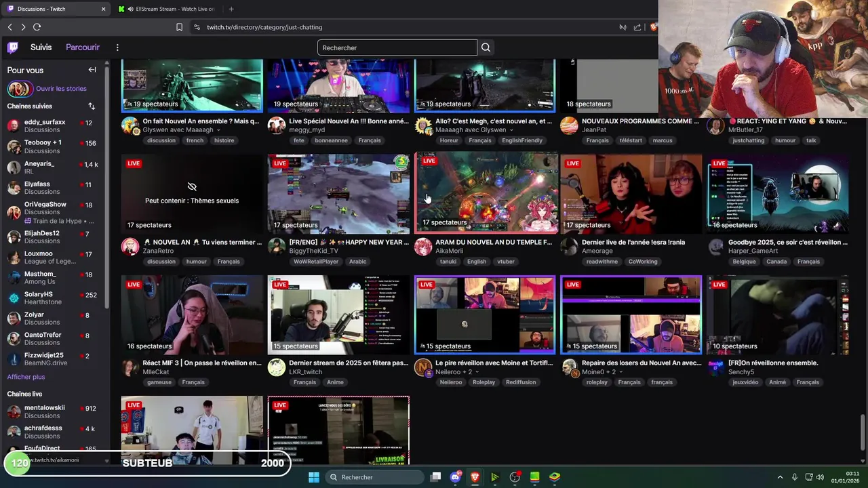Open MlleCkat stream thumbnail

coord(192,315)
